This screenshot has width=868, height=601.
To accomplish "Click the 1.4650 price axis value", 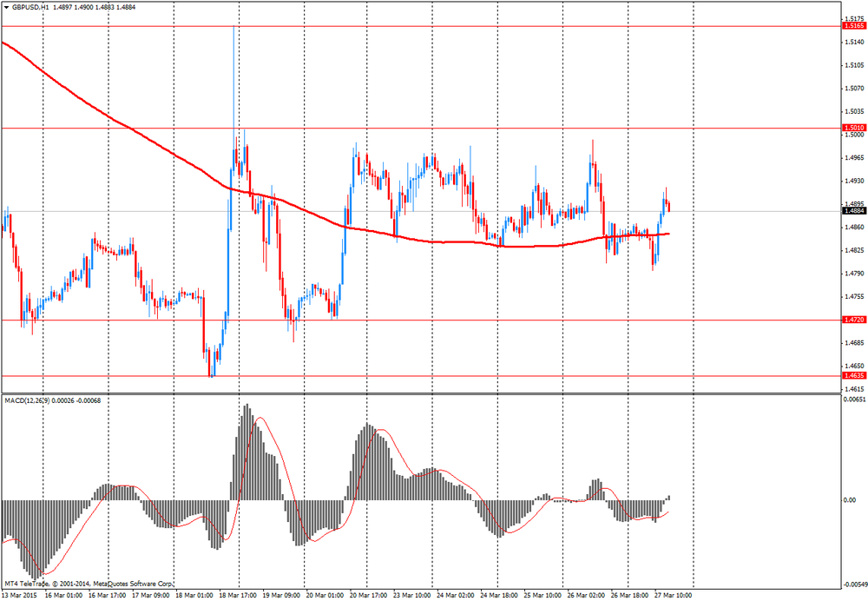I will (854, 367).
